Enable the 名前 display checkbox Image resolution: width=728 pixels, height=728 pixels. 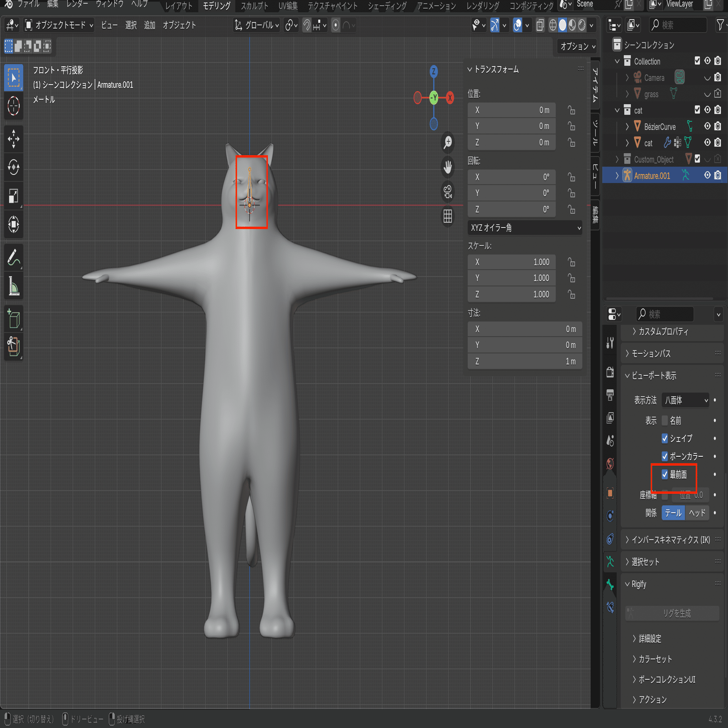(x=665, y=420)
